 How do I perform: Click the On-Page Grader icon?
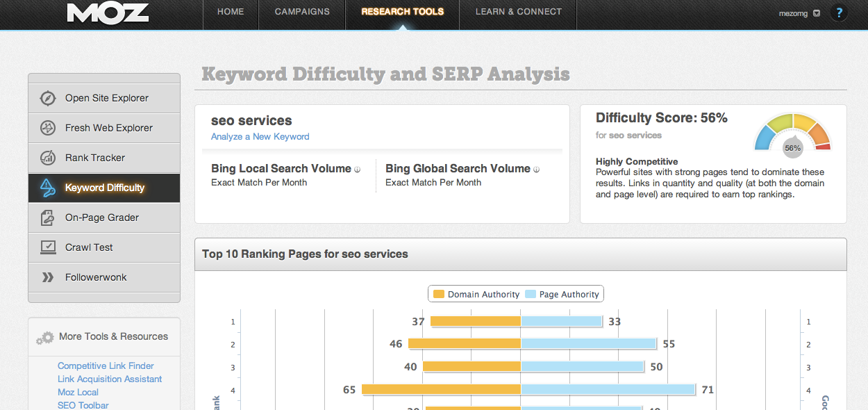[x=47, y=218]
